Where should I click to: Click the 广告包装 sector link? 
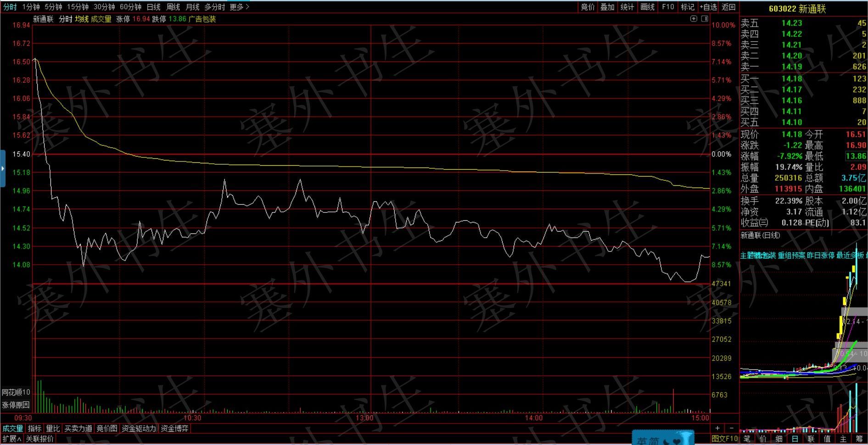coord(202,19)
